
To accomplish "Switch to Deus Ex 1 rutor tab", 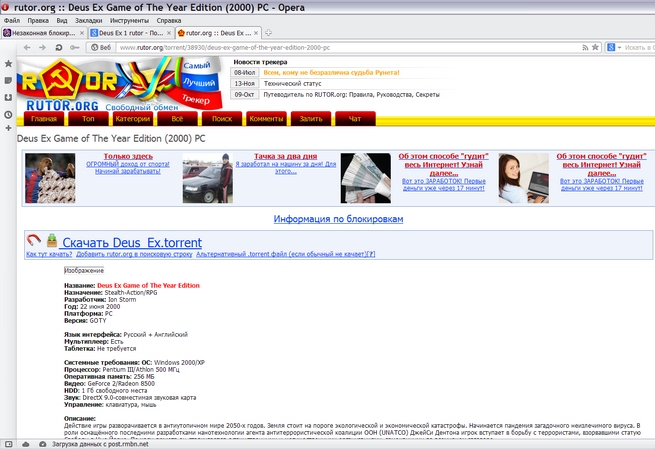I will tap(131, 33).
